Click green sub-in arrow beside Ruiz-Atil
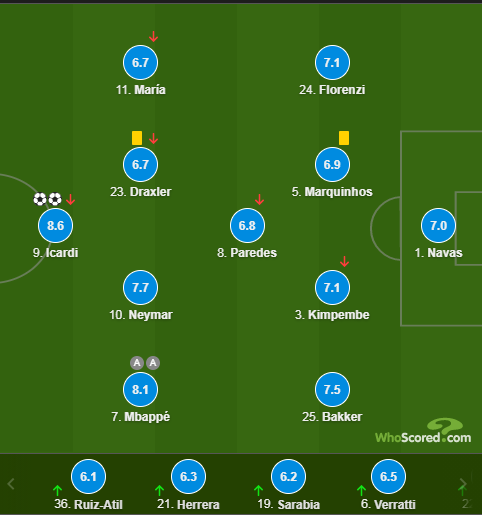 (x=57, y=490)
